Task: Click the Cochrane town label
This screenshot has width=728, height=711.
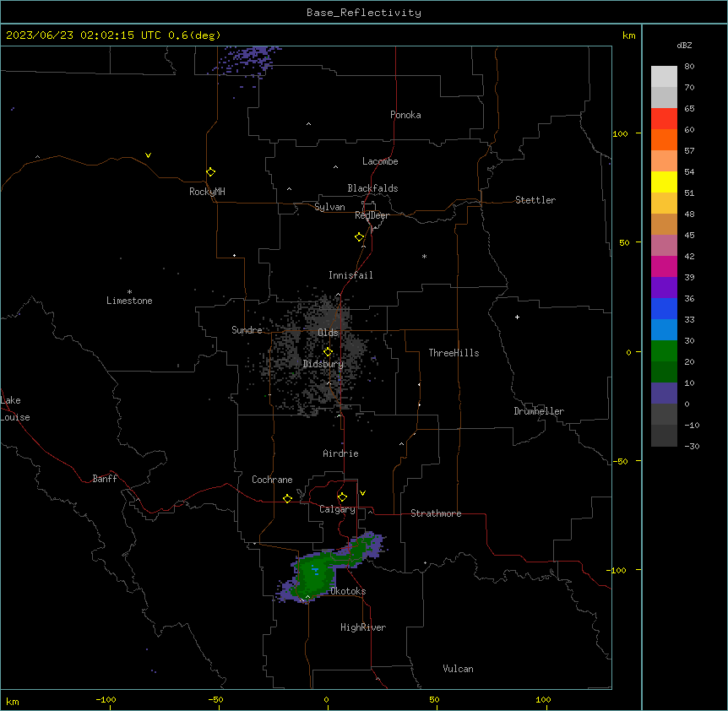Action: click(x=272, y=480)
